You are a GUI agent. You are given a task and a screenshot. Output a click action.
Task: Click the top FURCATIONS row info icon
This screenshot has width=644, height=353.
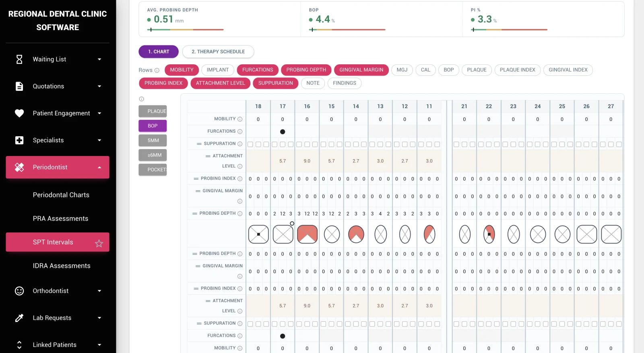pos(240,131)
